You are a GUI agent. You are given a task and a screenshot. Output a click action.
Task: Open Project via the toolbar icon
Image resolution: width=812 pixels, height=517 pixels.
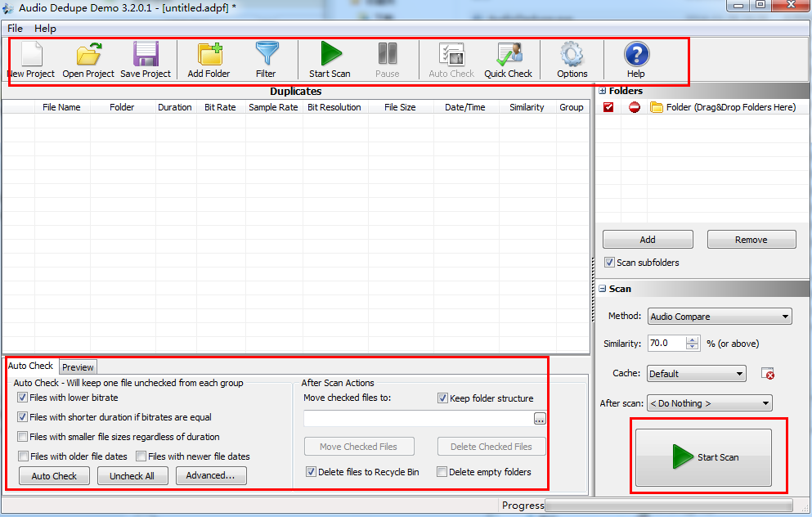(88, 60)
